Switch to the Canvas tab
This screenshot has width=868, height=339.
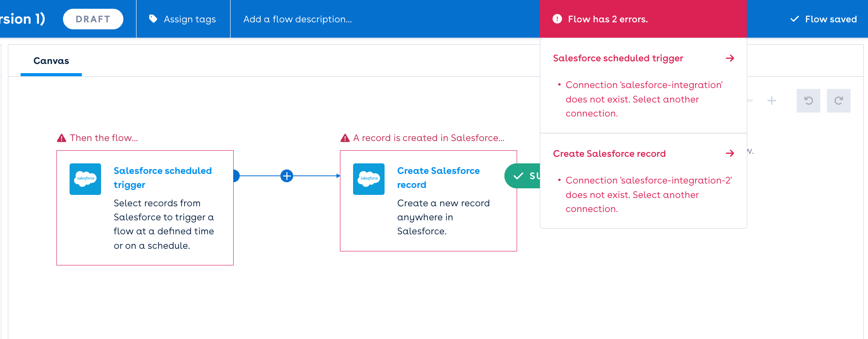(x=51, y=61)
